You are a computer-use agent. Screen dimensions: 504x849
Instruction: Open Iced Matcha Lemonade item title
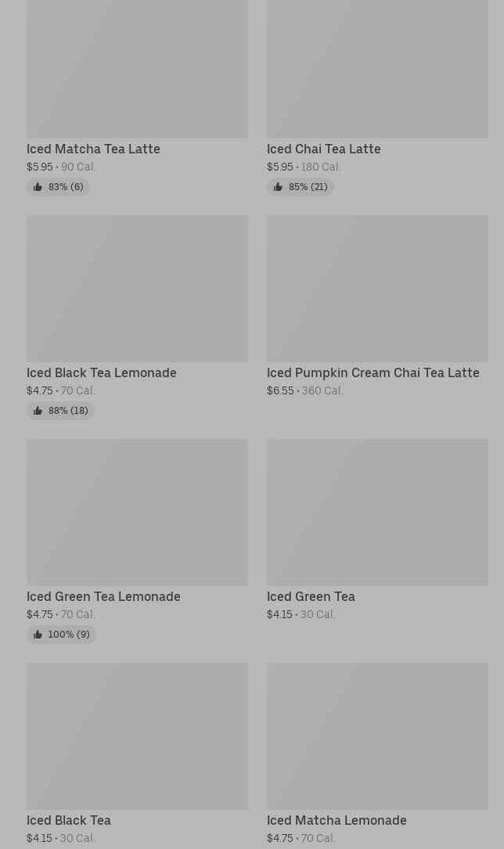coord(337,820)
